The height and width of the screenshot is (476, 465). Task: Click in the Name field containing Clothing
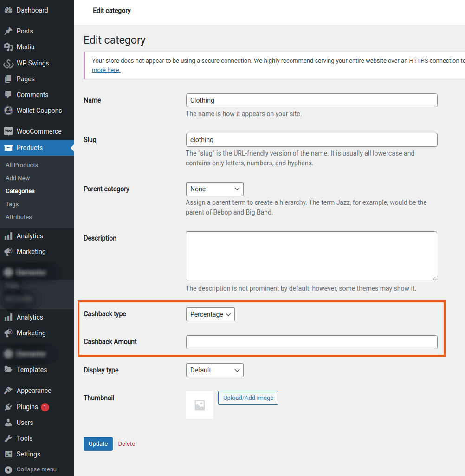tap(311, 100)
